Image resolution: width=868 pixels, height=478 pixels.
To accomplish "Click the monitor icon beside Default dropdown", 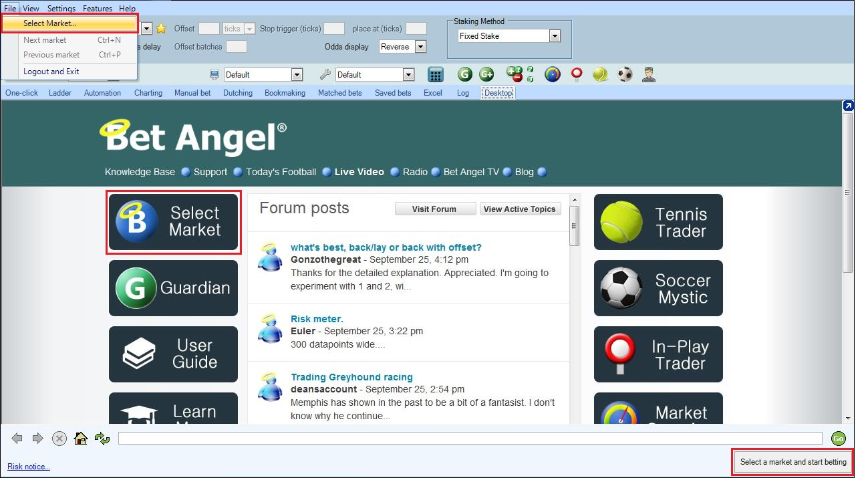I will (x=214, y=75).
